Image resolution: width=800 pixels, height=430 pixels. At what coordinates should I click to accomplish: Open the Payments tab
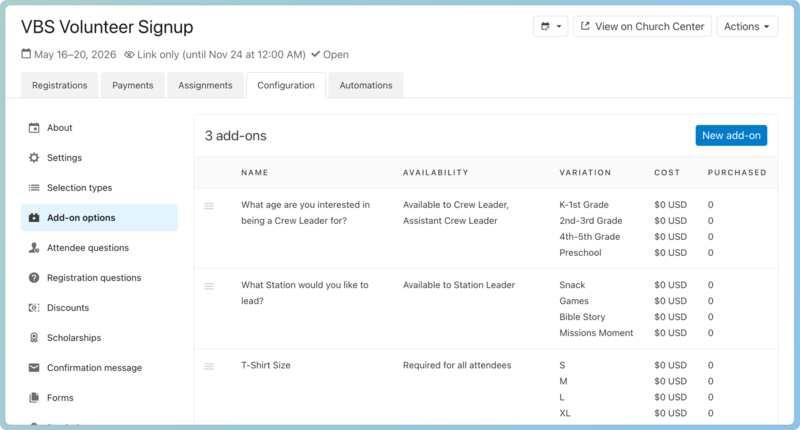point(132,86)
